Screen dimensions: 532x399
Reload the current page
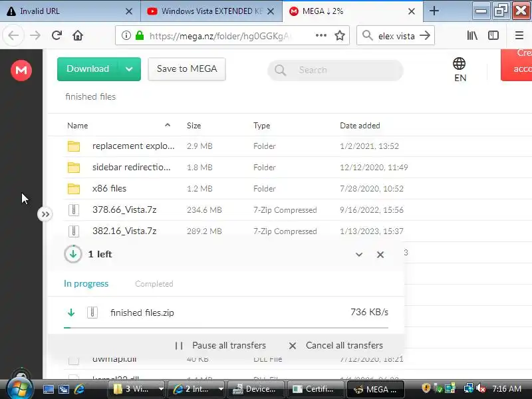click(57, 35)
